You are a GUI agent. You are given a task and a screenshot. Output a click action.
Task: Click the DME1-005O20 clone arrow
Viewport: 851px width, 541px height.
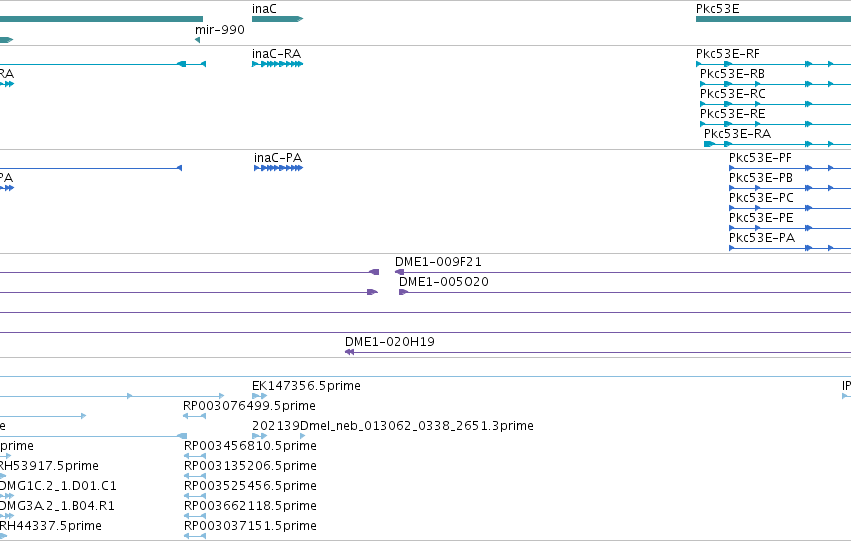pyautogui.click(x=625, y=292)
